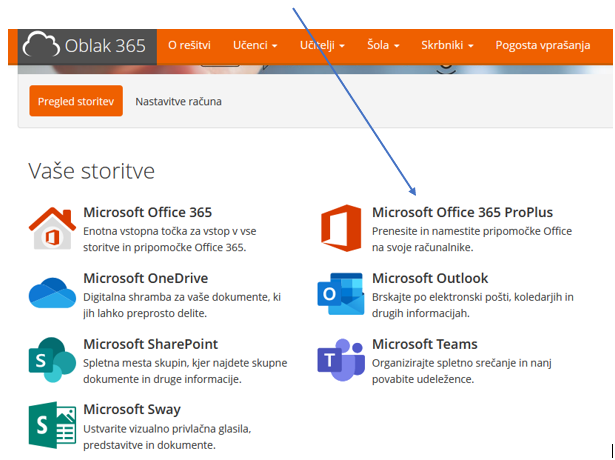
Task: Open the Microsoft Office 365 house icon
Action: click(52, 228)
